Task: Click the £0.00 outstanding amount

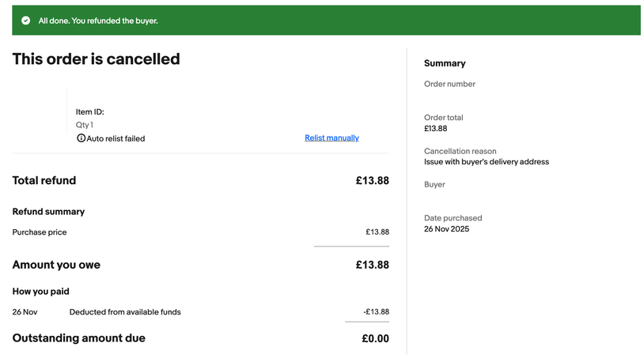Action: [375, 338]
